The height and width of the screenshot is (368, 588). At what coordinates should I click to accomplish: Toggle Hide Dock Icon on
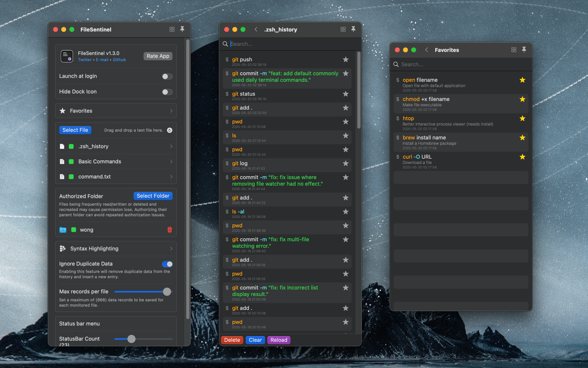pos(167,92)
